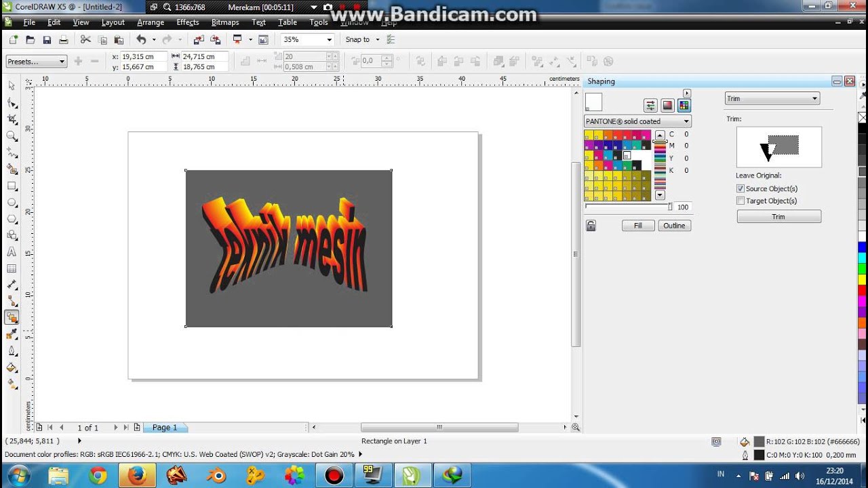Open the Tools menu
Screen dimensions: 868x488
[x=319, y=22]
